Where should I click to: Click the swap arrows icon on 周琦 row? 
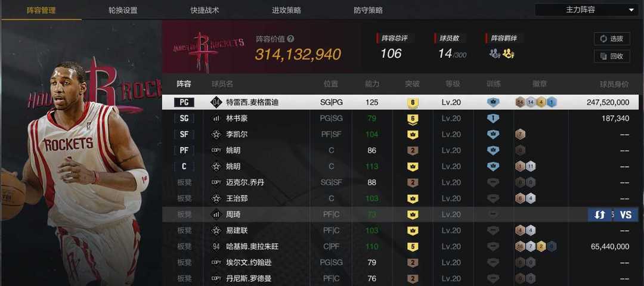(x=600, y=214)
